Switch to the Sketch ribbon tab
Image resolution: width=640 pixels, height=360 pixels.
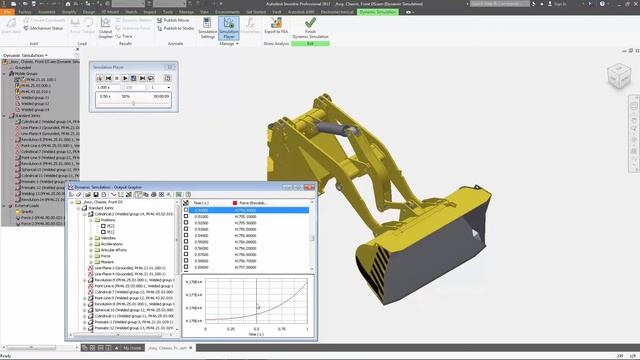point(131,12)
